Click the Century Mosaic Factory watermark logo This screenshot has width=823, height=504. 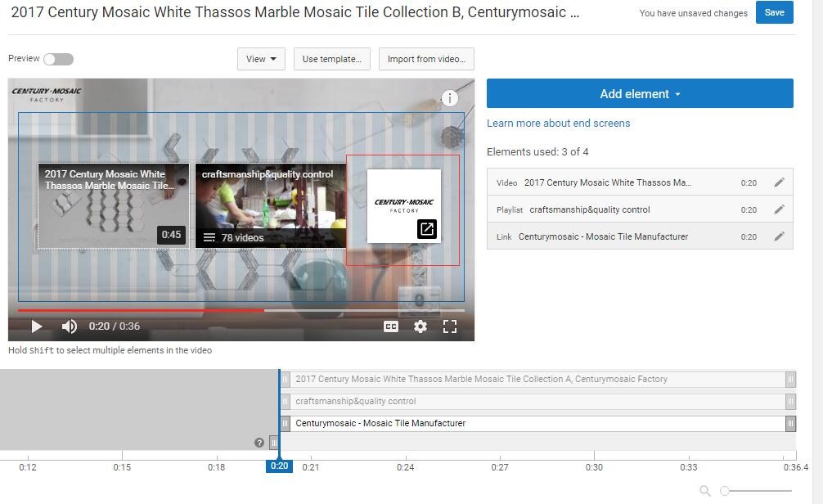[46, 95]
